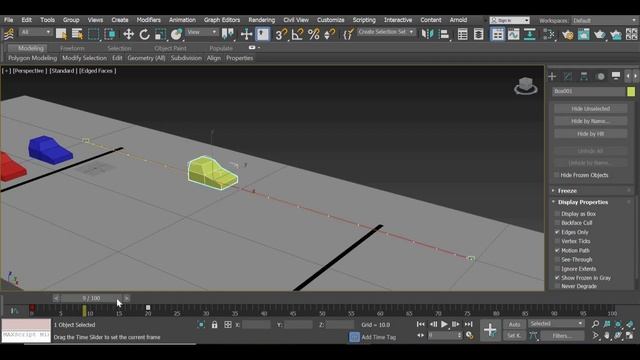
Task: Switch to the Object Paint ribbon tab
Action: click(x=170, y=48)
